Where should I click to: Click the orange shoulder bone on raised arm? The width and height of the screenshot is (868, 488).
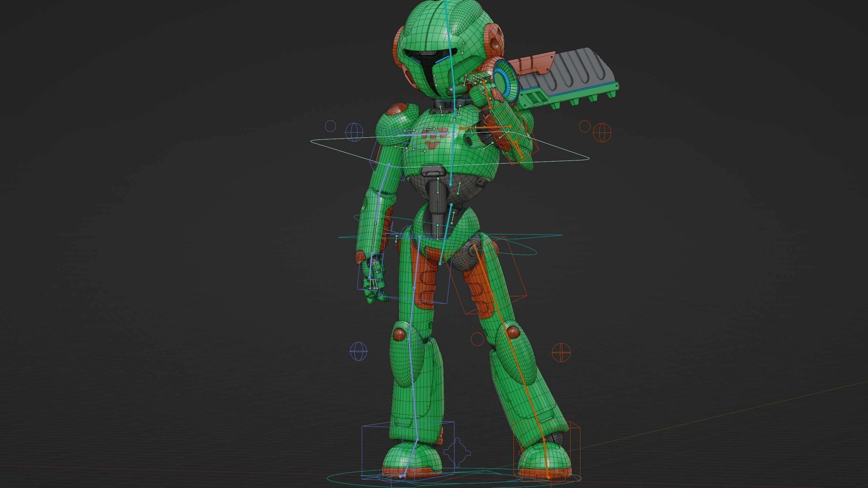pos(485,127)
